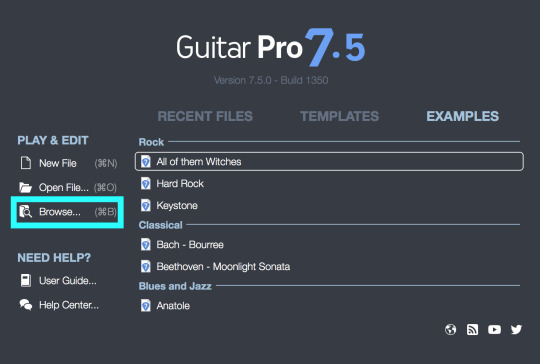The height and width of the screenshot is (364, 540).
Task: Click file icon next to Anatole
Action: click(146, 305)
